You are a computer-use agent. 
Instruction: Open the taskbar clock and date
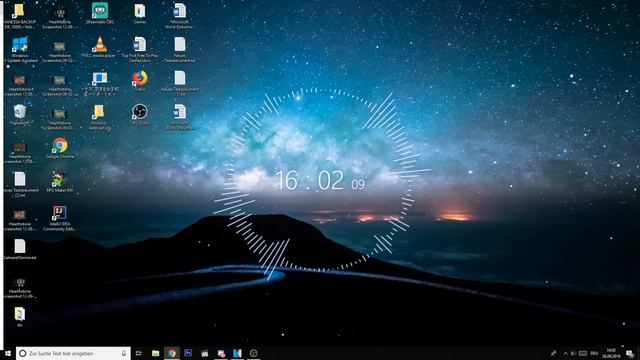(611, 353)
